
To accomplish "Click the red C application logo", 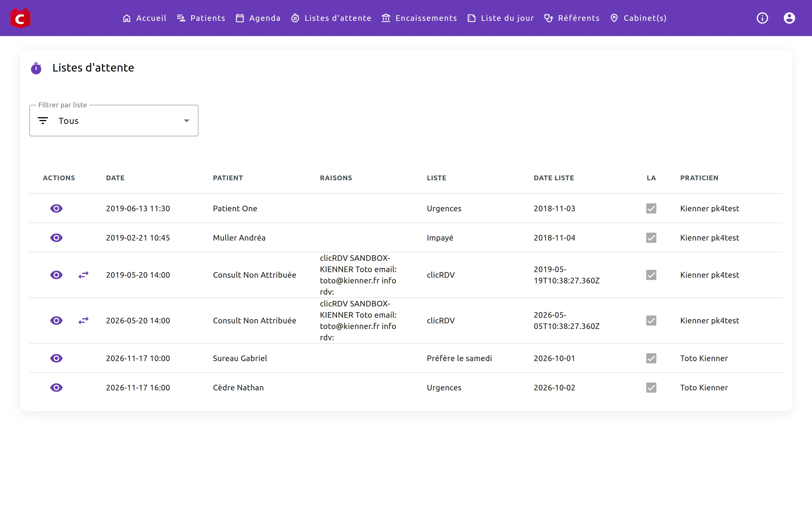I will tap(20, 18).
